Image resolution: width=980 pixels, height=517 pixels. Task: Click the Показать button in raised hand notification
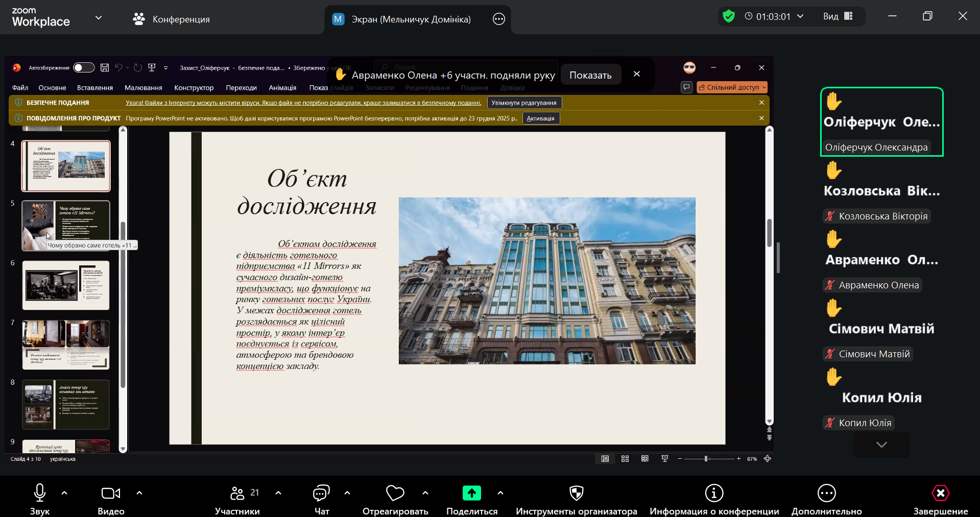click(590, 75)
